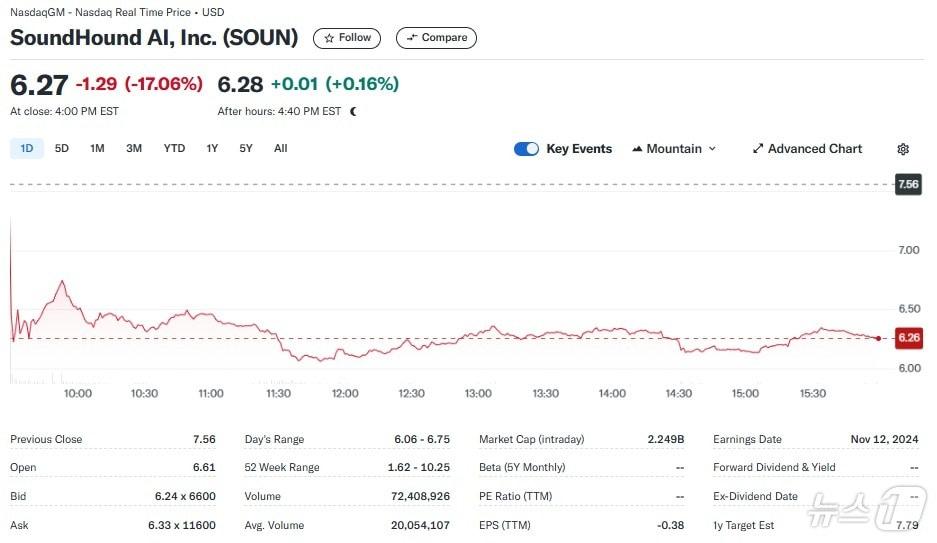
Task: Switch chart to 1Y range
Action: [x=212, y=148]
